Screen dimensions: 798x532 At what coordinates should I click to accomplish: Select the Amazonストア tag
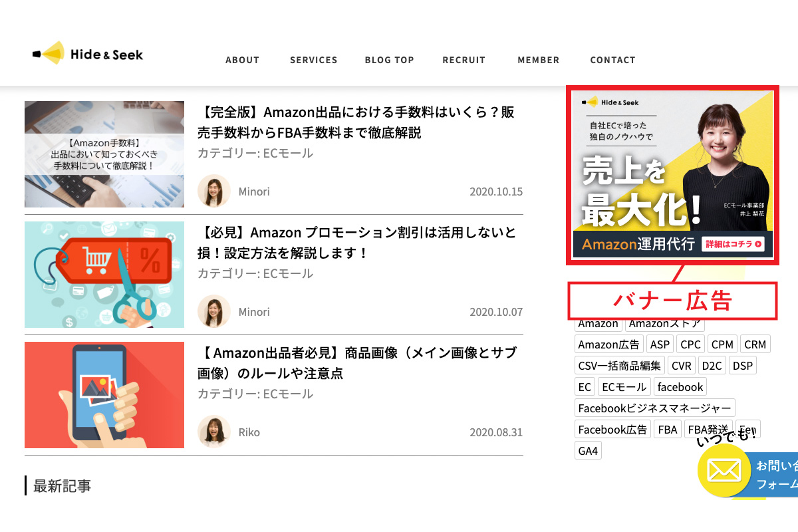(664, 324)
